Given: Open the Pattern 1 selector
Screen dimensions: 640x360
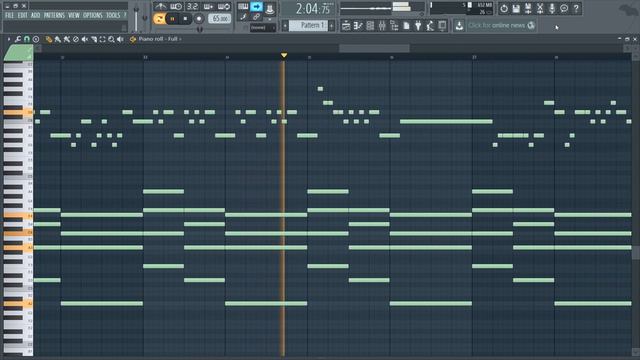Looking at the screenshot, I should 308,26.
